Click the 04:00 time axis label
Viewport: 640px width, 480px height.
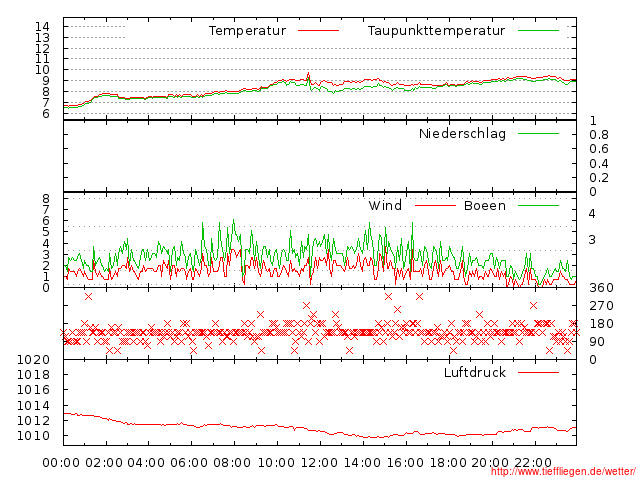tap(147, 463)
